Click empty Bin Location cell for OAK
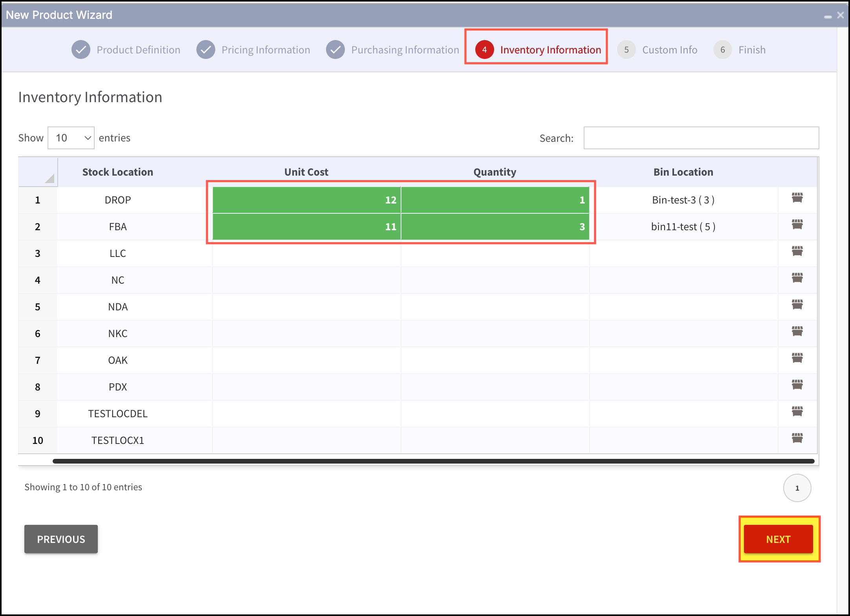850x616 pixels. (683, 360)
